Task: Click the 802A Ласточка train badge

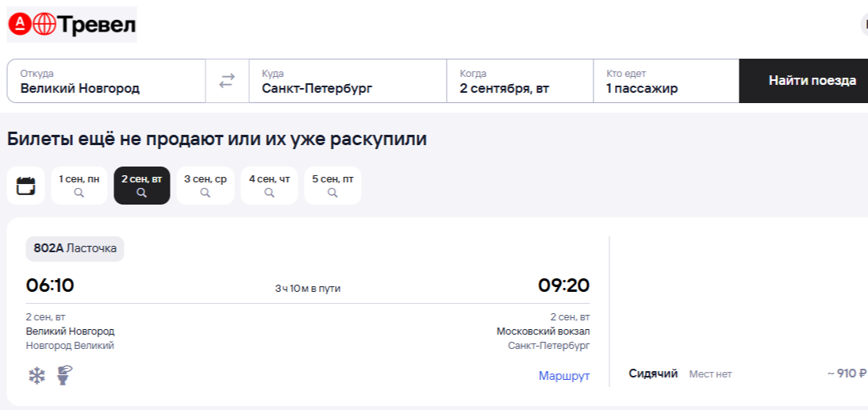Action: point(75,248)
